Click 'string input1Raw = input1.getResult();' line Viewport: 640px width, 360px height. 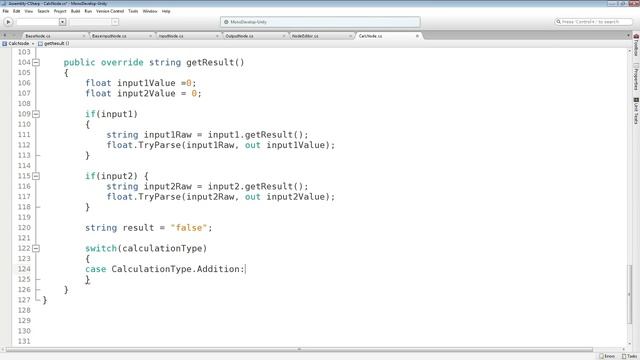(207, 135)
